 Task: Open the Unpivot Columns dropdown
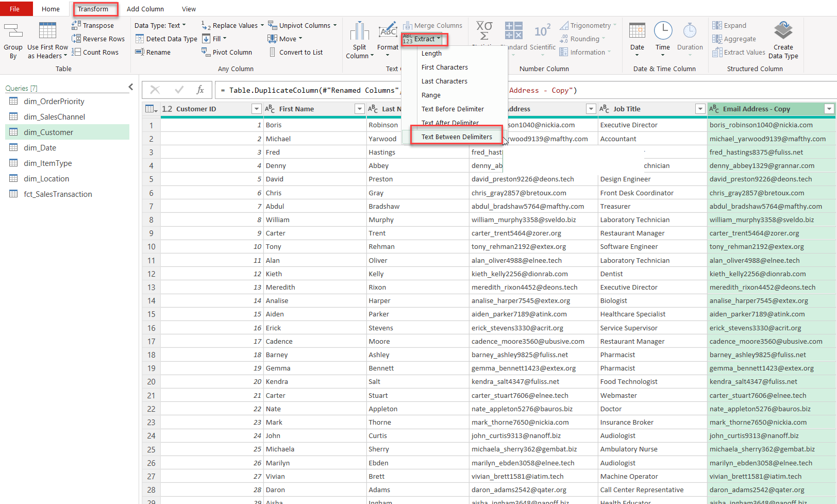pyautogui.click(x=303, y=25)
